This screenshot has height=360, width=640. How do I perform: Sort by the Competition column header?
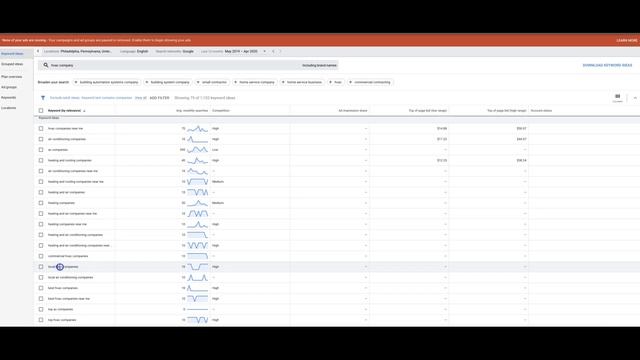click(x=221, y=111)
